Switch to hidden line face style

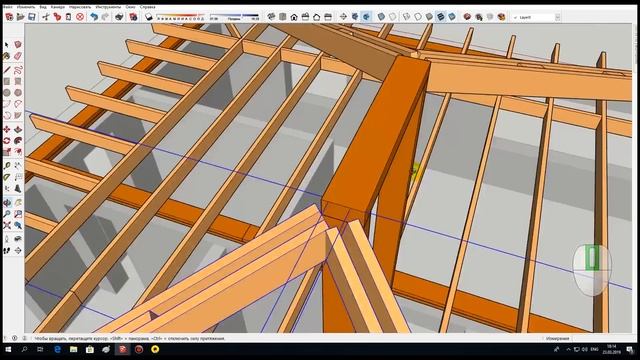(418, 17)
